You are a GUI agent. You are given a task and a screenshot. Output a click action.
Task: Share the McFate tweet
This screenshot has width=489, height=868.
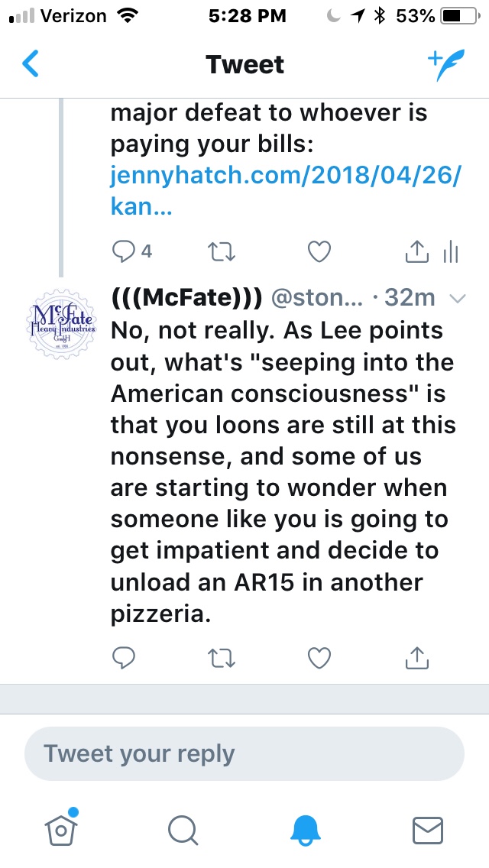pyautogui.click(x=416, y=657)
